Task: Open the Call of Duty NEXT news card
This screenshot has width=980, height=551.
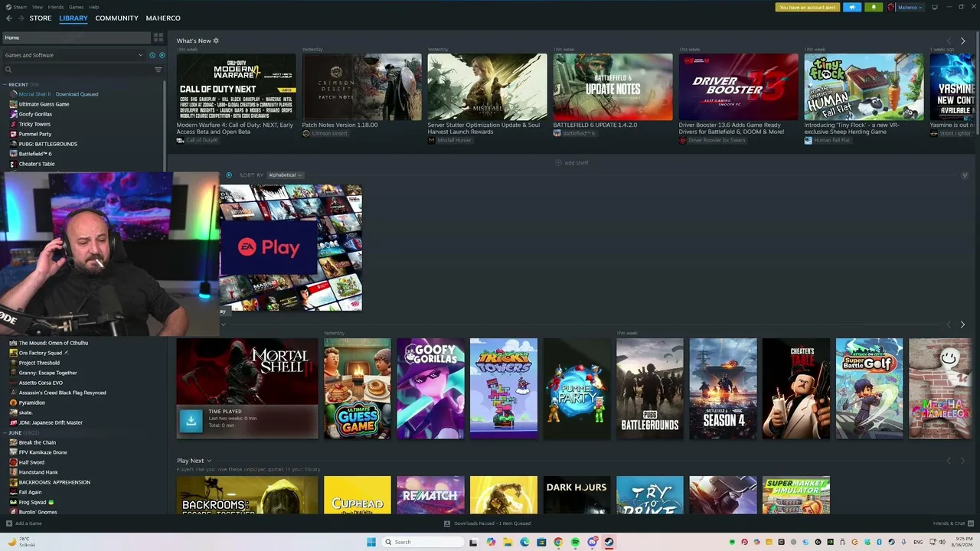Action: click(x=236, y=87)
